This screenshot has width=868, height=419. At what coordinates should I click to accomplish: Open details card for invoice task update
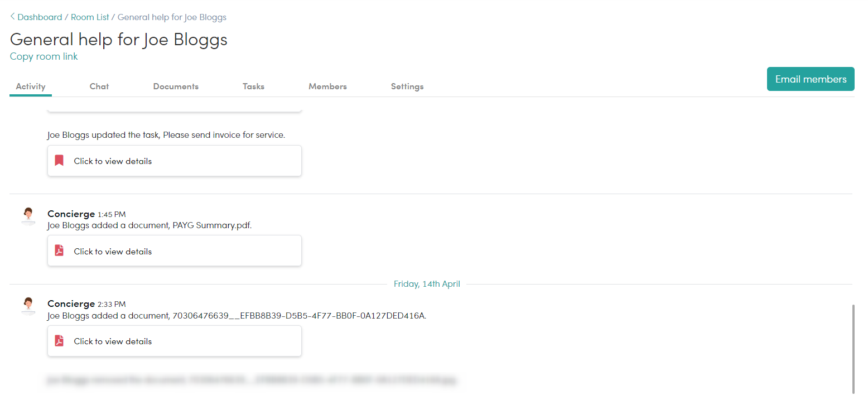click(175, 161)
